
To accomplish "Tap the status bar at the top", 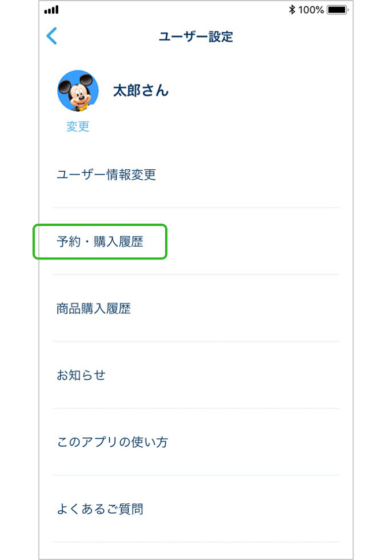I will 196,9.
